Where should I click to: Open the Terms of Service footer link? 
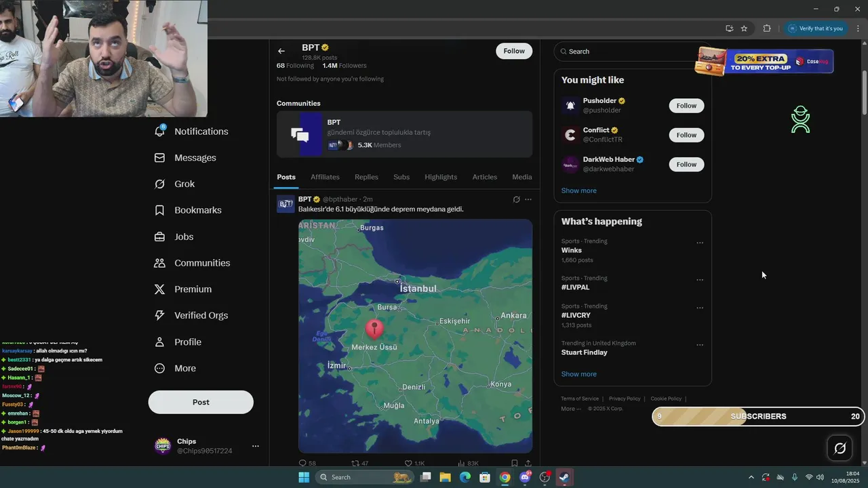tap(580, 399)
